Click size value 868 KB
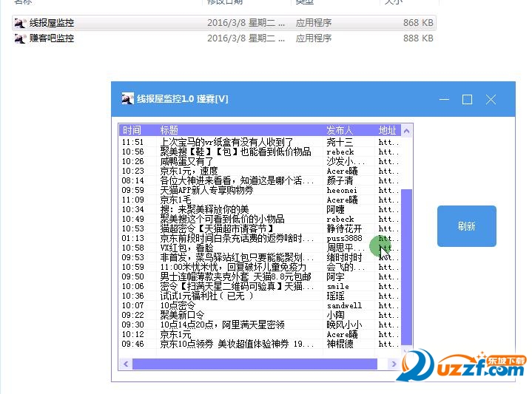The height and width of the screenshot is (394, 532). [x=418, y=23]
